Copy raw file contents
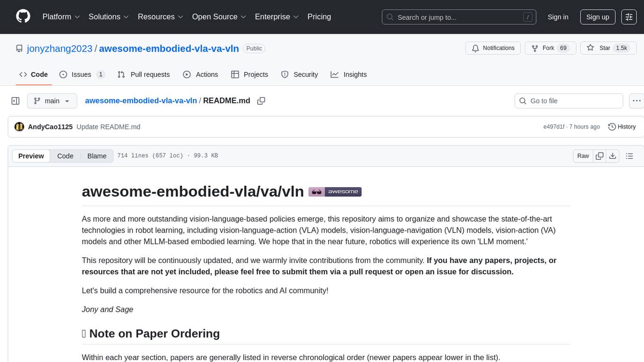This screenshot has width=644, height=362. pyautogui.click(x=600, y=156)
